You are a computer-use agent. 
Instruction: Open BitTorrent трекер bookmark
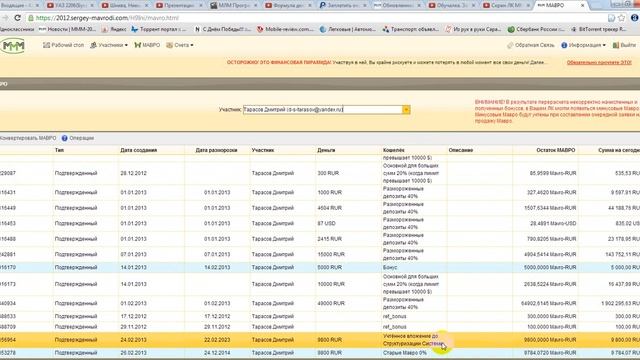pos(599,29)
